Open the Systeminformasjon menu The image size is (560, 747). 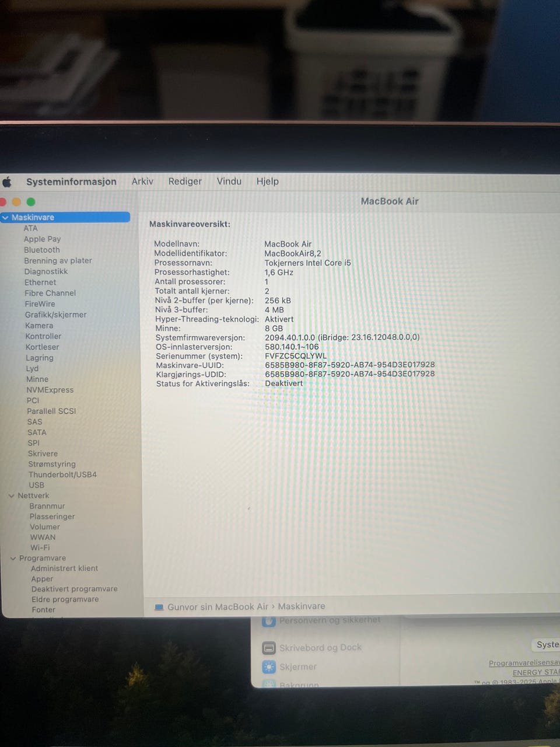[71, 181]
